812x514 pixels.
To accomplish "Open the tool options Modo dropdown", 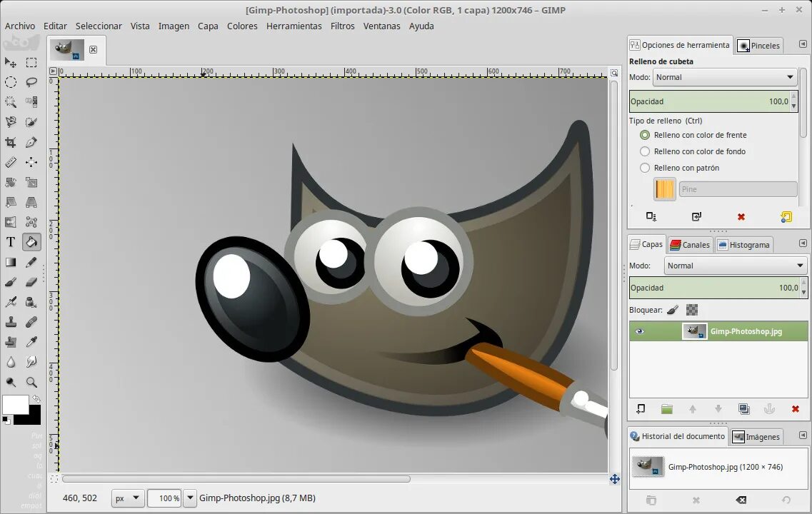I will click(x=724, y=77).
